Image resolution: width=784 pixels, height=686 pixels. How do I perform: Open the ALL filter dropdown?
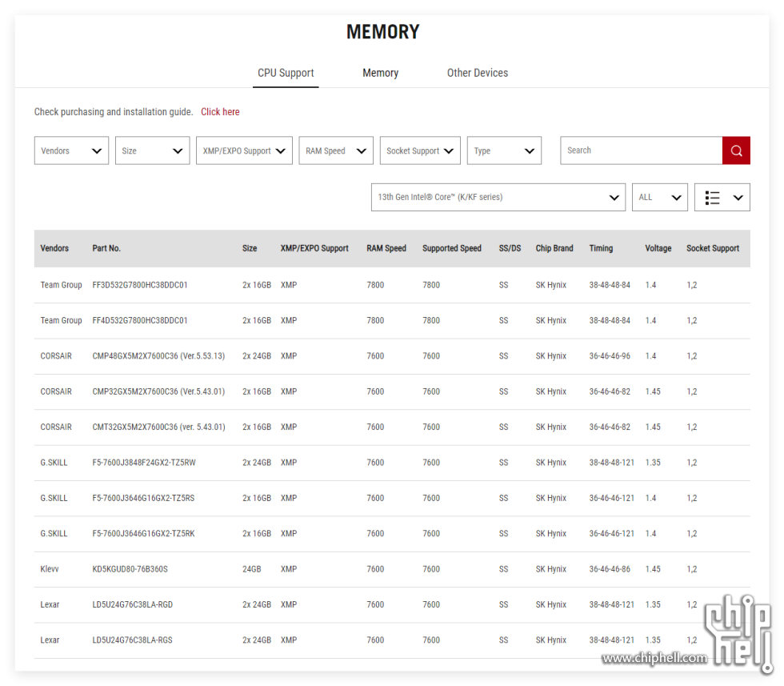(659, 197)
